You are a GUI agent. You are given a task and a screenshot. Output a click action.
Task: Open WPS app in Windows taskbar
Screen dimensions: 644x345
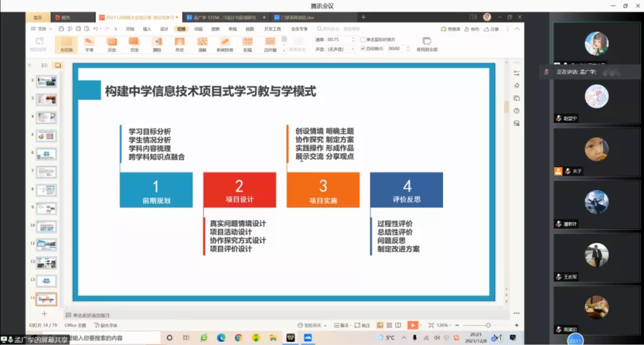pos(290,338)
